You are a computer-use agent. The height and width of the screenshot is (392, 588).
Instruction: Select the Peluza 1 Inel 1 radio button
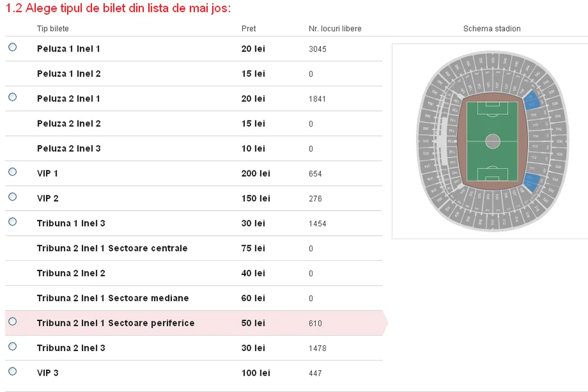[12, 48]
